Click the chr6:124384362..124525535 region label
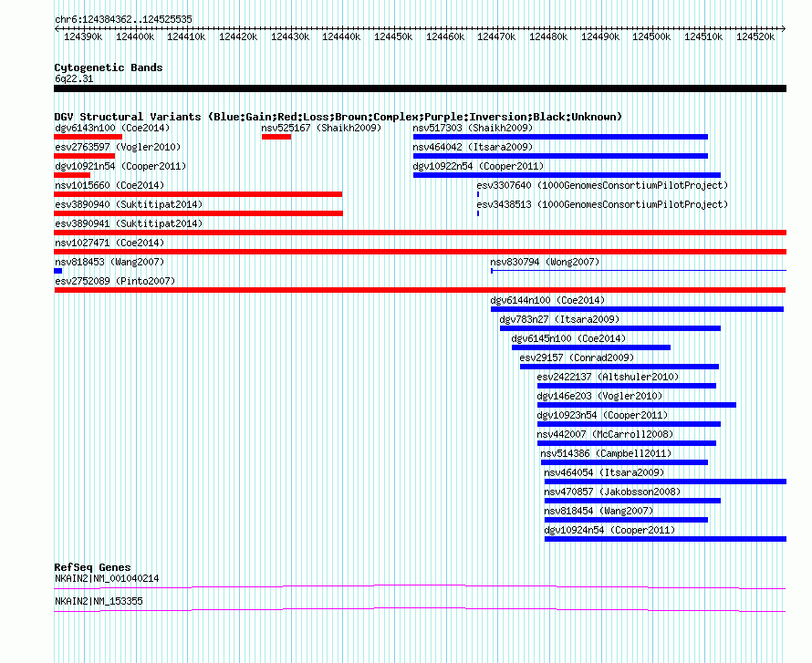 coord(123,20)
